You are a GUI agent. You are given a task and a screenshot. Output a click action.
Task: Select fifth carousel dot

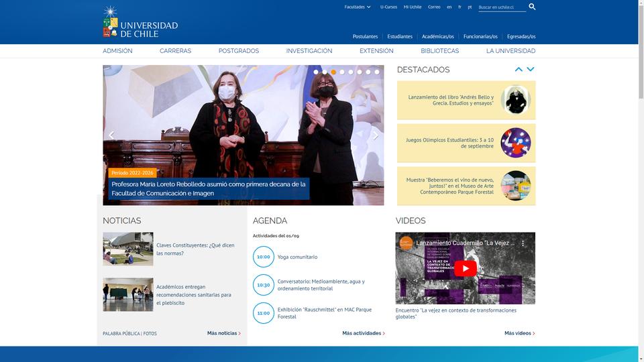[351, 72]
